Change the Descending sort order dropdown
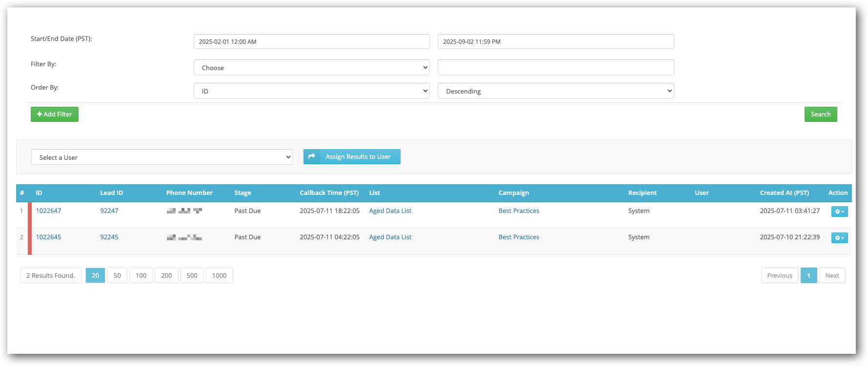This screenshot has width=868, height=366. coord(555,91)
